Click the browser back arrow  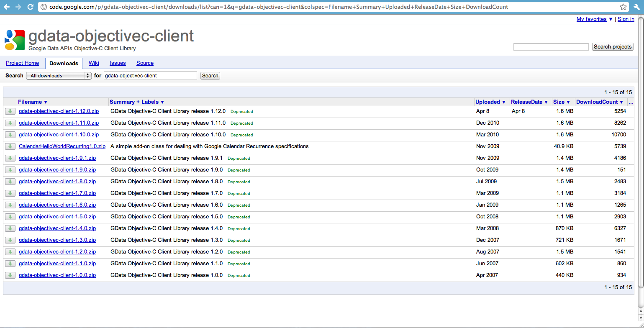coord(7,7)
